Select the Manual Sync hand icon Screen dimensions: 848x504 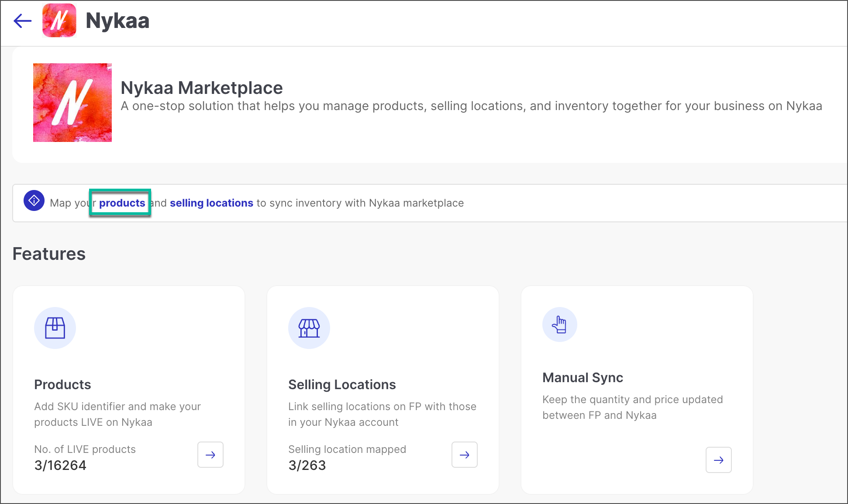click(x=560, y=324)
